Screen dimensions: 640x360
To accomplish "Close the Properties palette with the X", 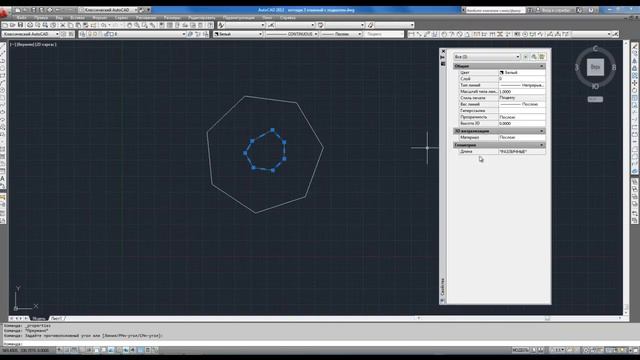I will click(x=443, y=51).
